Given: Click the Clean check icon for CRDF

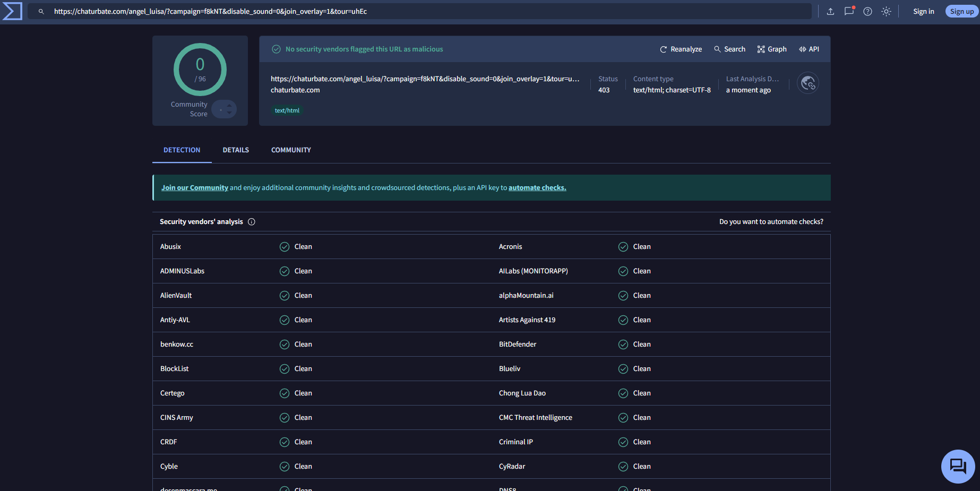Looking at the screenshot, I should (285, 442).
